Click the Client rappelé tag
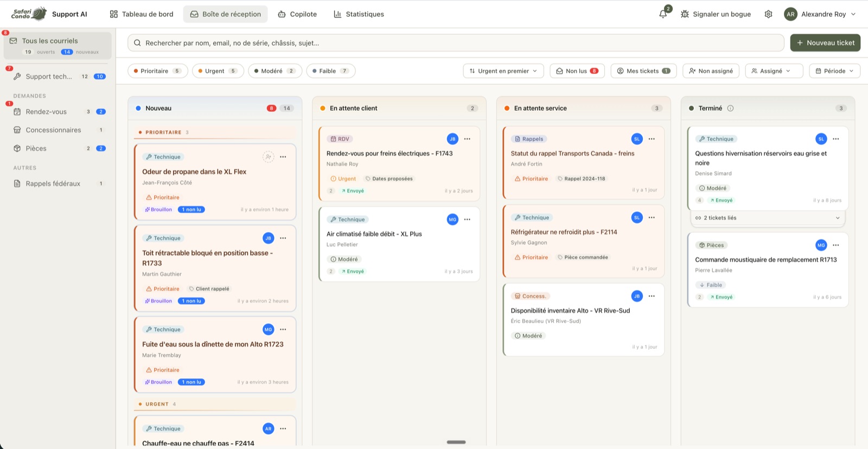The height and width of the screenshot is (449, 868). (x=209, y=289)
